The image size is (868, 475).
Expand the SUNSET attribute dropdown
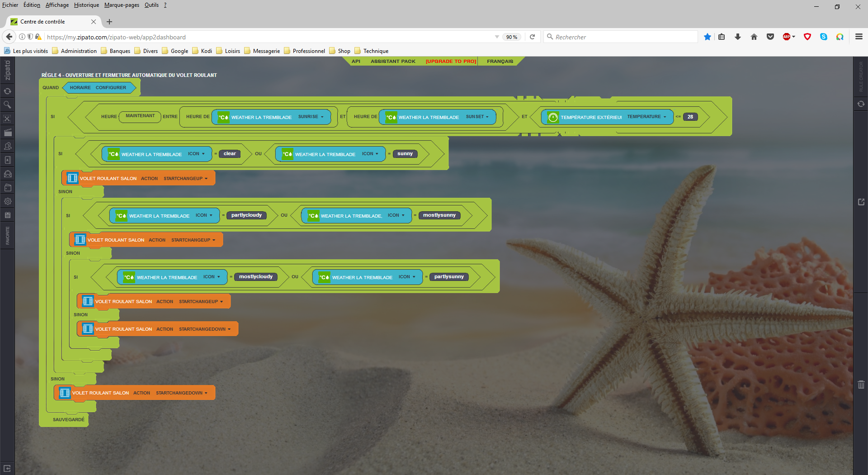[x=477, y=117]
